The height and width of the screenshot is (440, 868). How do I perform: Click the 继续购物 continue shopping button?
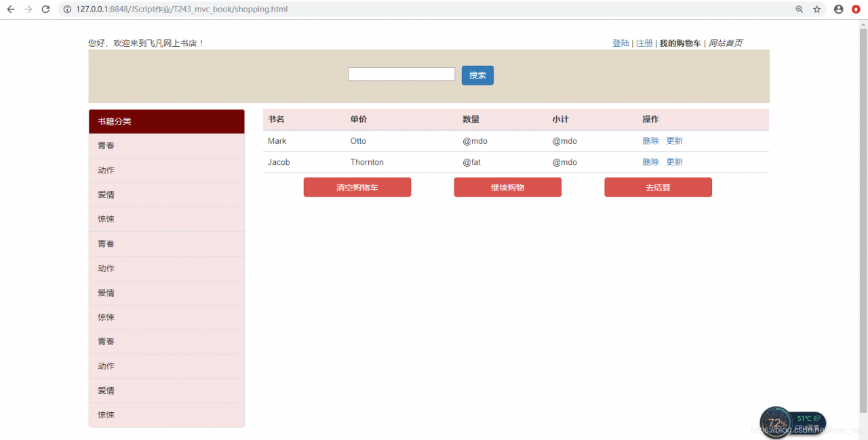pos(508,187)
